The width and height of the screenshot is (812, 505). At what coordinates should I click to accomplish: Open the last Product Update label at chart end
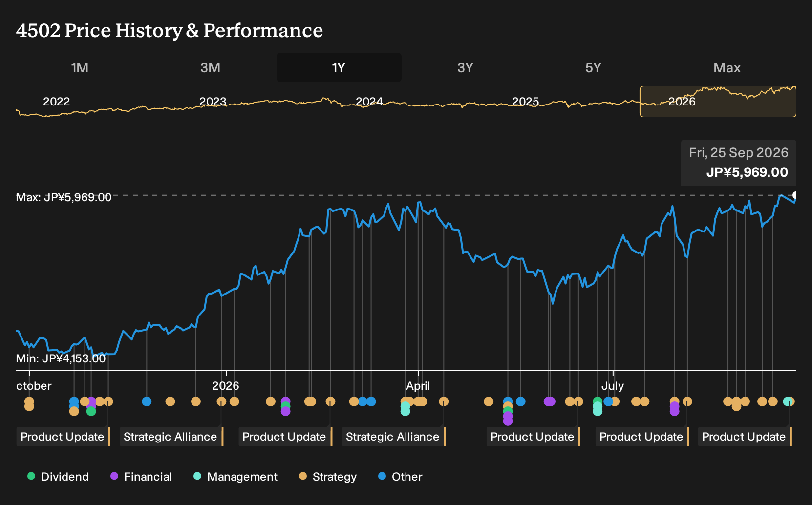click(745, 437)
